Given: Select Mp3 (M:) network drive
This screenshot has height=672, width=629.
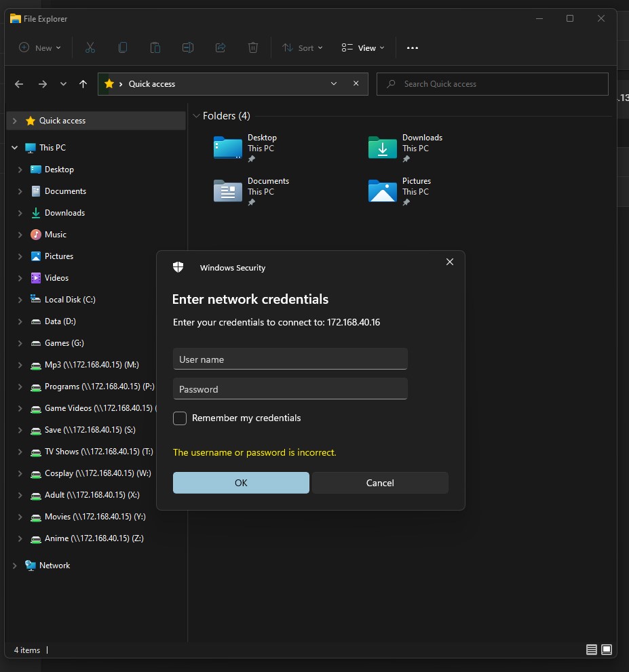Looking at the screenshot, I should [92, 365].
